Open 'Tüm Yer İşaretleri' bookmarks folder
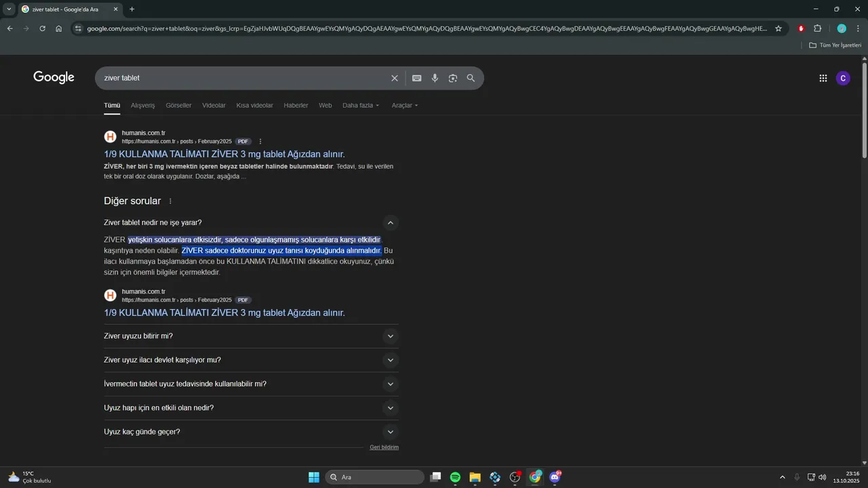Image resolution: width=868 pixels, height=488 pixels. 835,45
